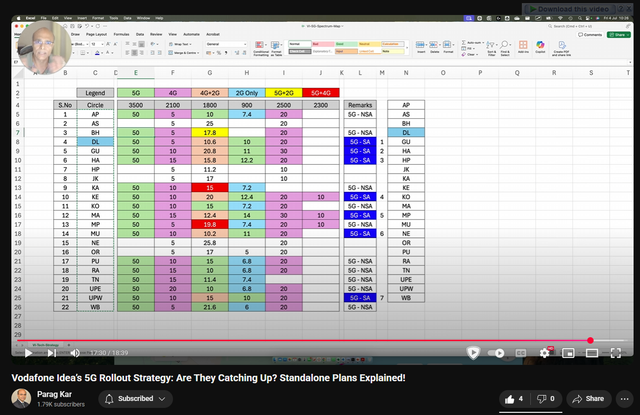Open the Page Layout ribbon tab
The width and height of the screenshot is (640, 415).
pos(96,34)
